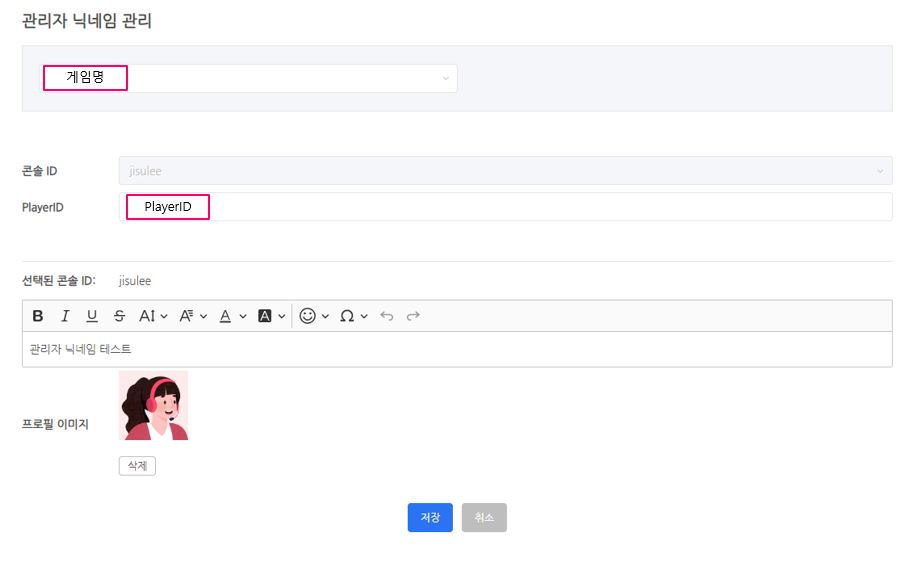Underline the selected text
This screenshot has height=584, width=915.
click(x=92, y=316)
